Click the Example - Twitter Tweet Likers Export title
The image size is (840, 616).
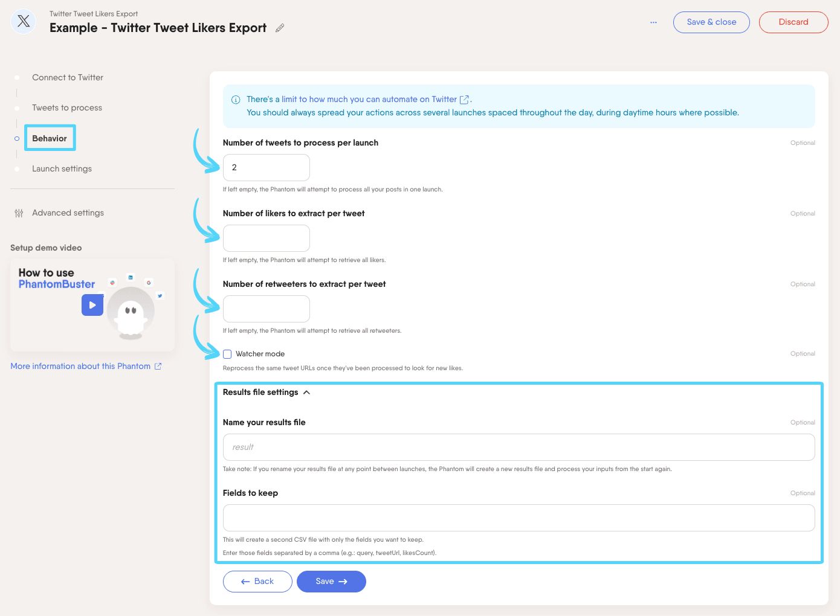(158, 28)
